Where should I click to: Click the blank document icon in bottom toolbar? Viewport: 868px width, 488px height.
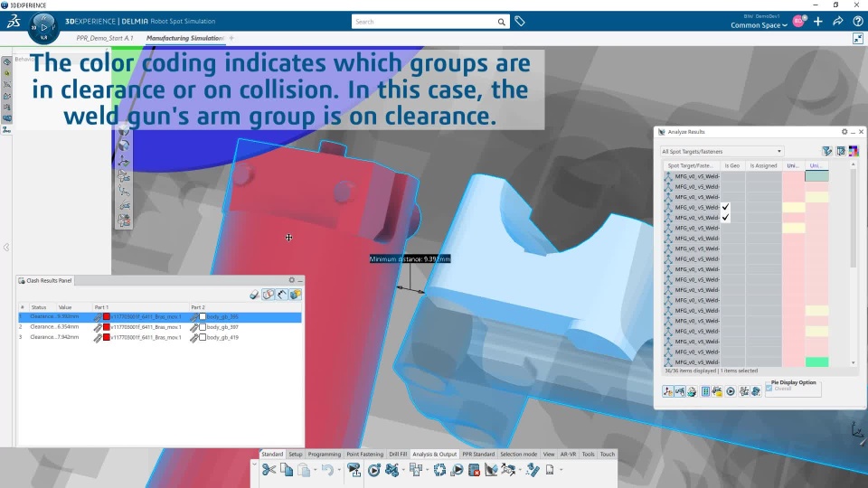(550, 470)
